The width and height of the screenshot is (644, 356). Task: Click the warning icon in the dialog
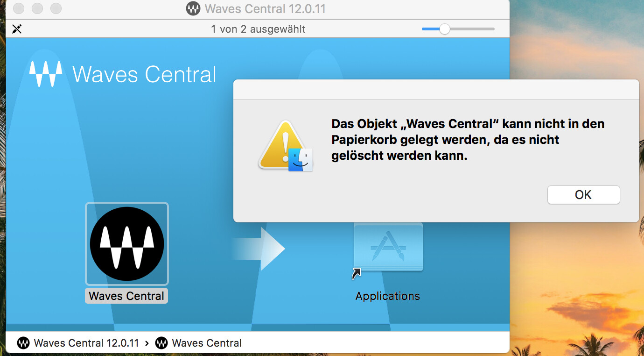coord(286,145)
